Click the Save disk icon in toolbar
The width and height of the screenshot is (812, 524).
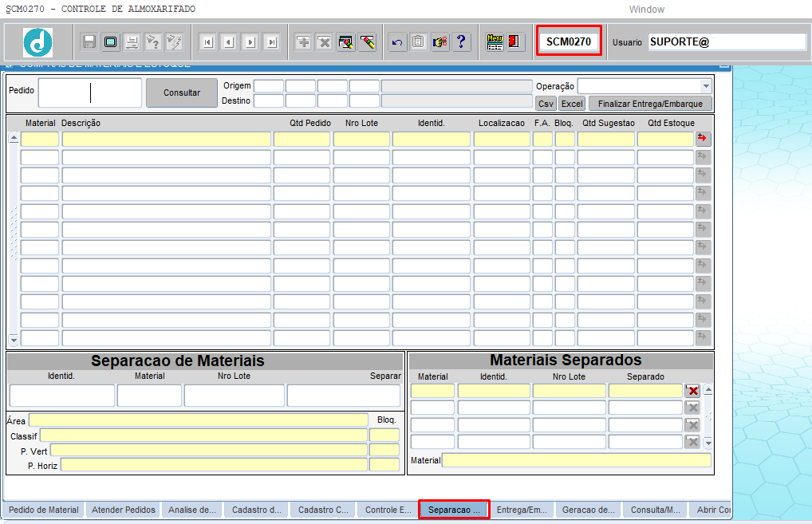89,42
